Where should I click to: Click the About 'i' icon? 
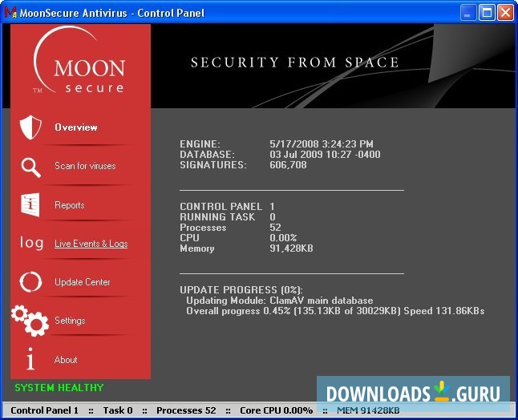30,358
